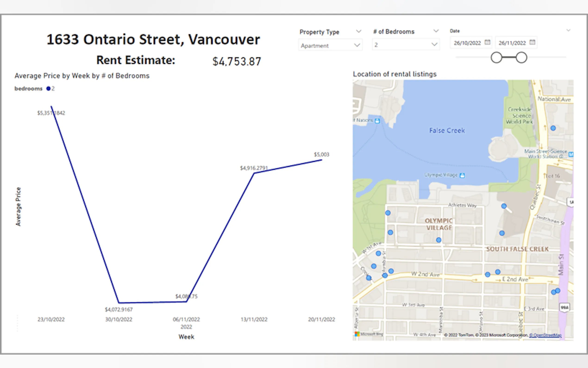Click listing dot beside Athletes Way label
The image size is (588, 368).
click(x=504, y=206)
